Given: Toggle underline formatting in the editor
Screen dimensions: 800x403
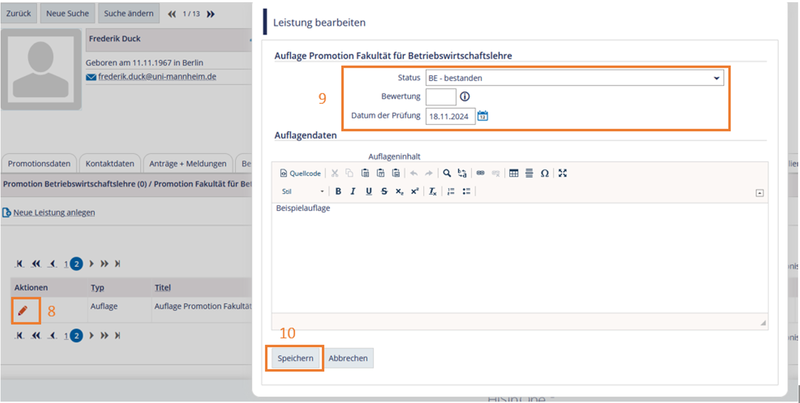Looking at the screenshot, I should click(368, 191).
